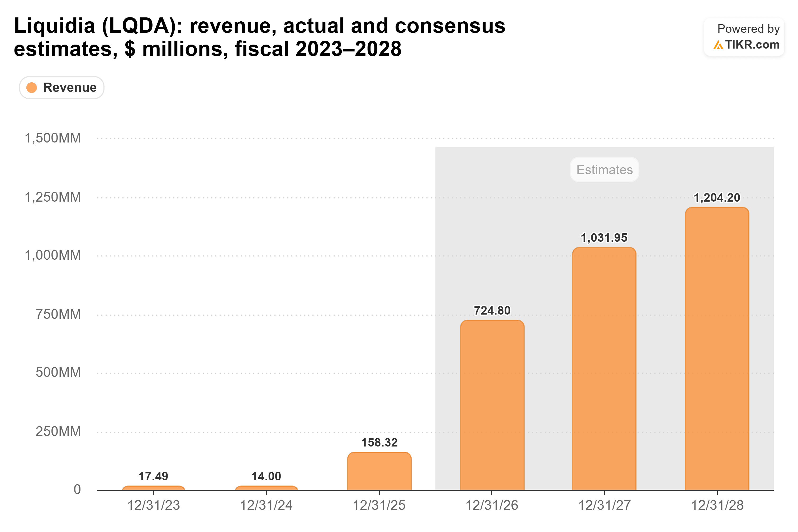Viewport: 798px width, 532px height.
Task: Click the 1,500MM y-axis label
Action: (x=53, y=138)
